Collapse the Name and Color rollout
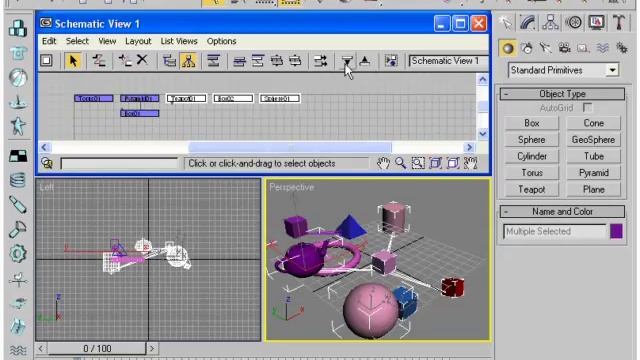Image resolution: width=640 pixels, height=360 pixels. 562,211
